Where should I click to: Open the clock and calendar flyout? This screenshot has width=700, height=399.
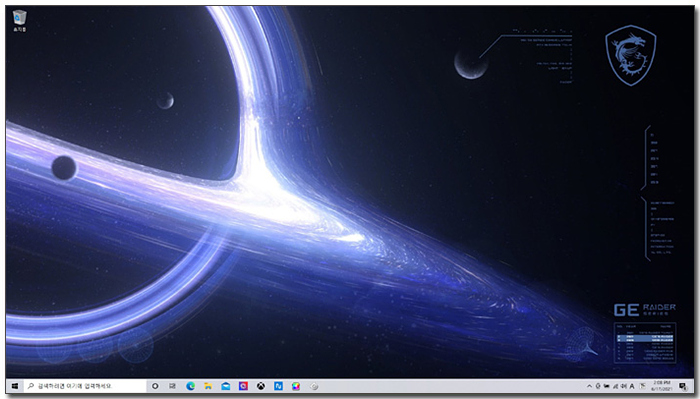(x=661, y=386)
